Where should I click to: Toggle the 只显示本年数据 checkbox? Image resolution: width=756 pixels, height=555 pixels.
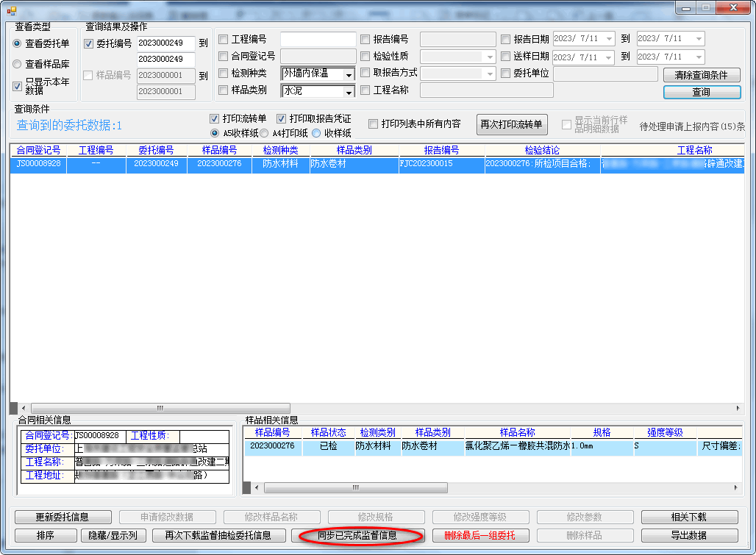click(18, 86)
